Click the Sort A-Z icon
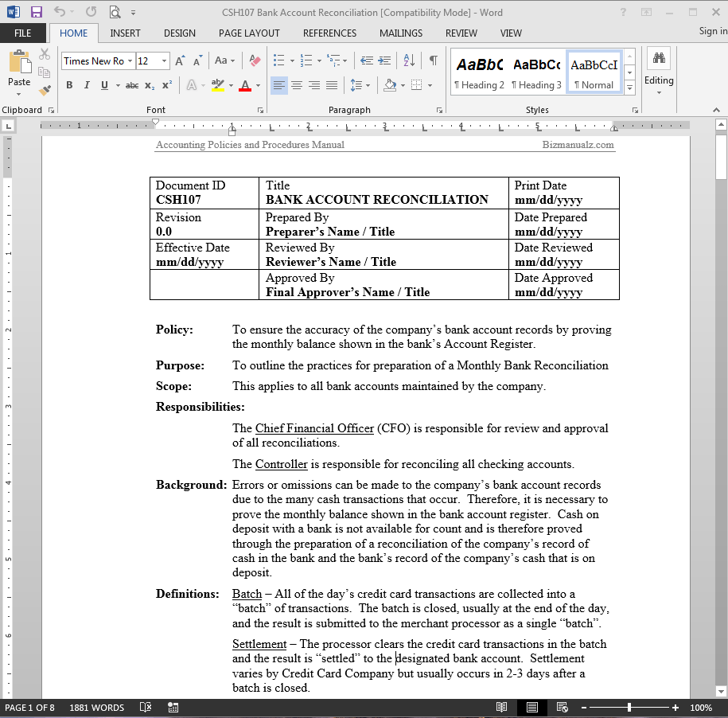728x718 pixels. pyautogui.click(x=409, y=60)
